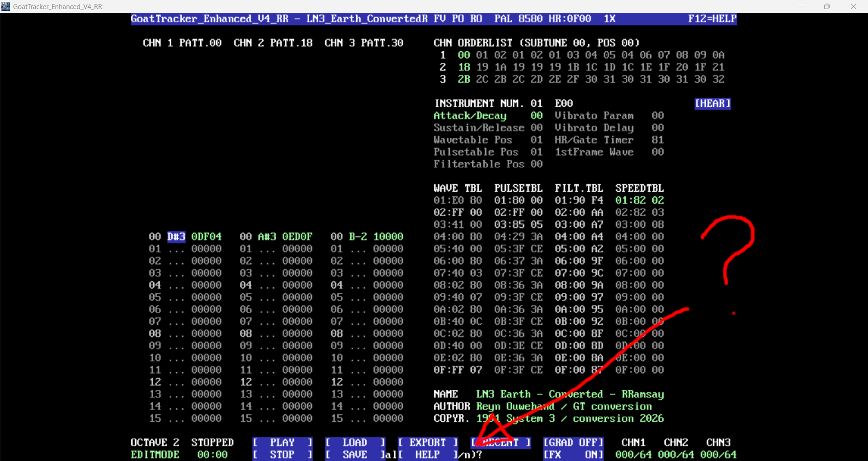This screenshot has width=868, height=461.
Task: Toggle the HEAR instrument button
Action: point(712,103)
